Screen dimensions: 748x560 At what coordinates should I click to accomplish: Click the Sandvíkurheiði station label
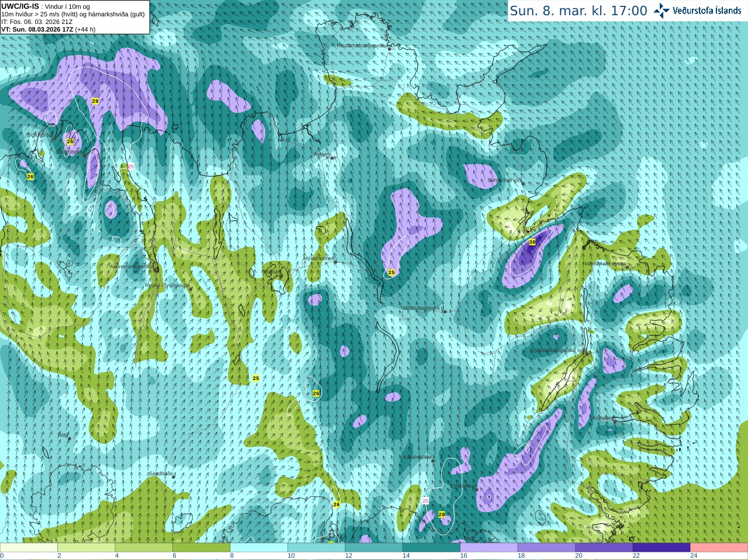[504, 180]
